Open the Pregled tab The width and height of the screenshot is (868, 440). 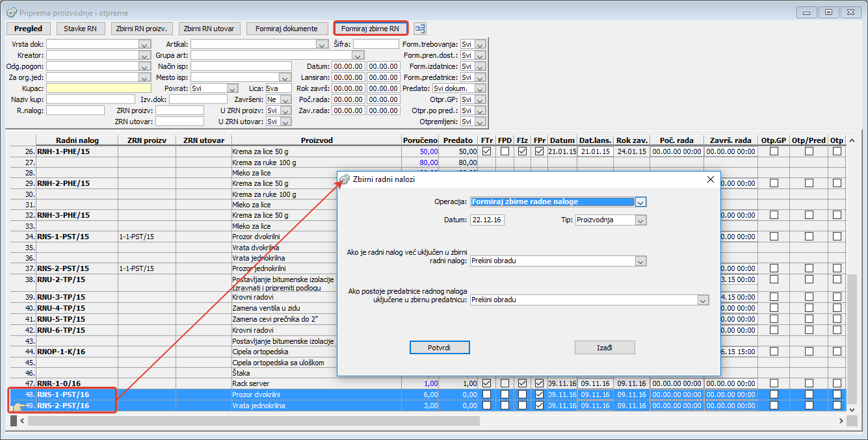[28, 29]
